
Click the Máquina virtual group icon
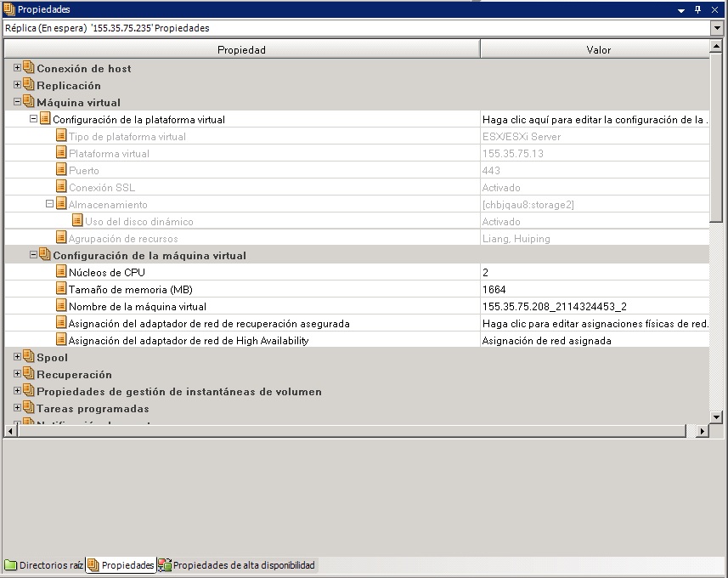click(29, 101)
